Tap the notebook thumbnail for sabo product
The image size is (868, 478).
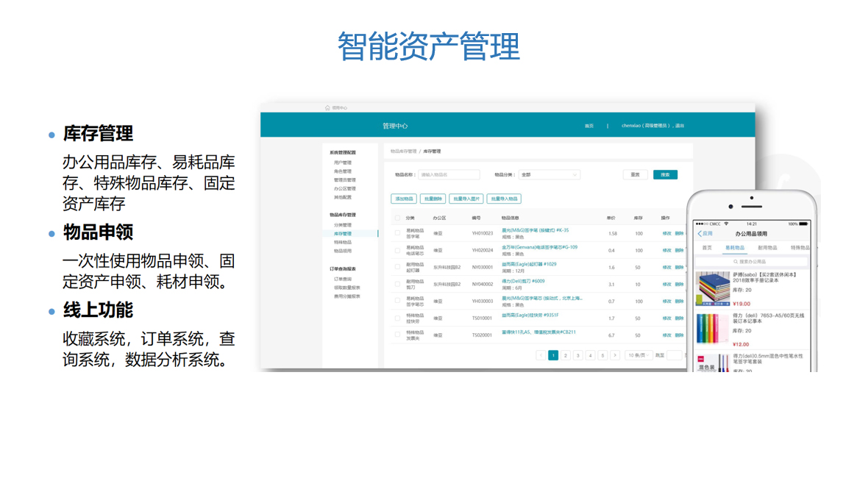pos(712,290)
